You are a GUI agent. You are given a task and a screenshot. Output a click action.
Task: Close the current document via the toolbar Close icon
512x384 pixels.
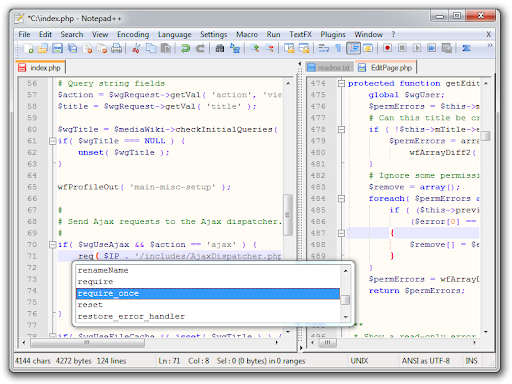(x=87, y=49)
